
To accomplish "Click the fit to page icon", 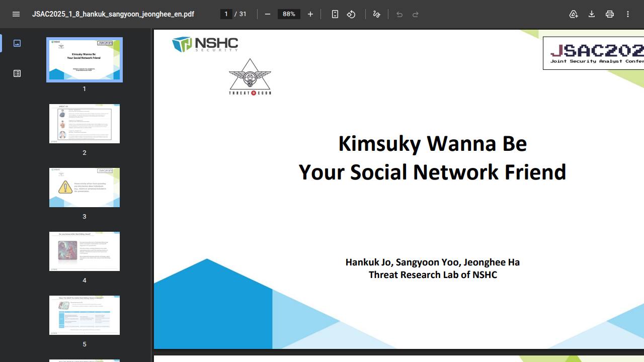I will 335,14.
